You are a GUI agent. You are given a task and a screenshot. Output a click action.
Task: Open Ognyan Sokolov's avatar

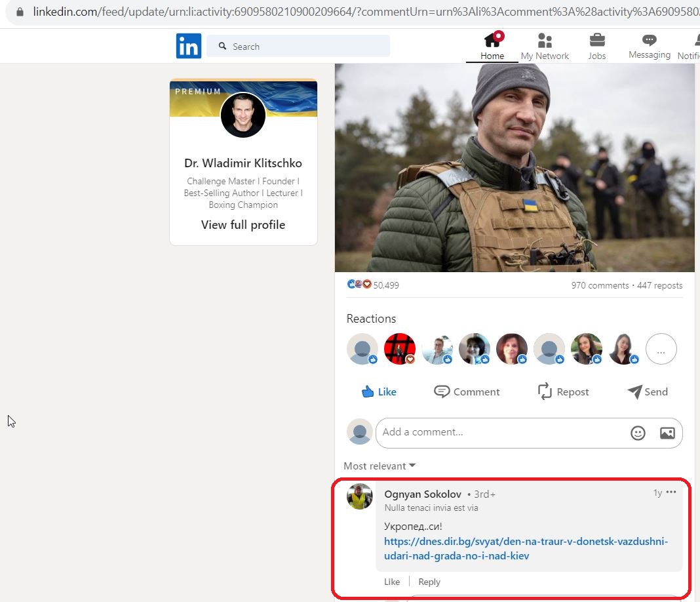click(x=359, y=496)
